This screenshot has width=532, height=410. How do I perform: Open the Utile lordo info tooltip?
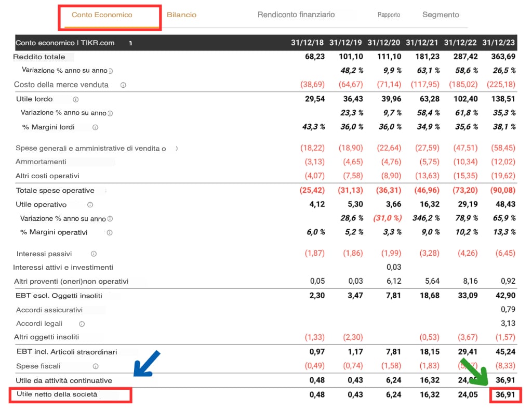pos(76,99)
